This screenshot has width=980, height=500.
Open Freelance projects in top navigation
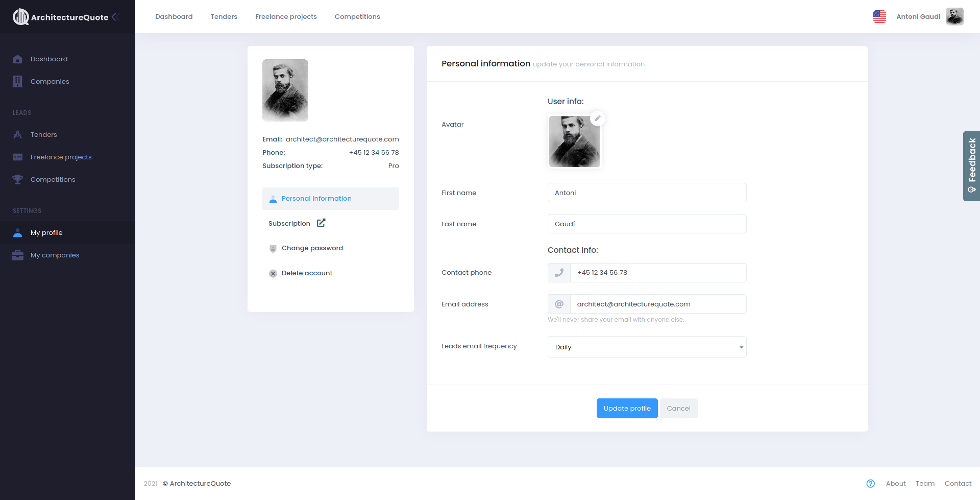(286, 17)
